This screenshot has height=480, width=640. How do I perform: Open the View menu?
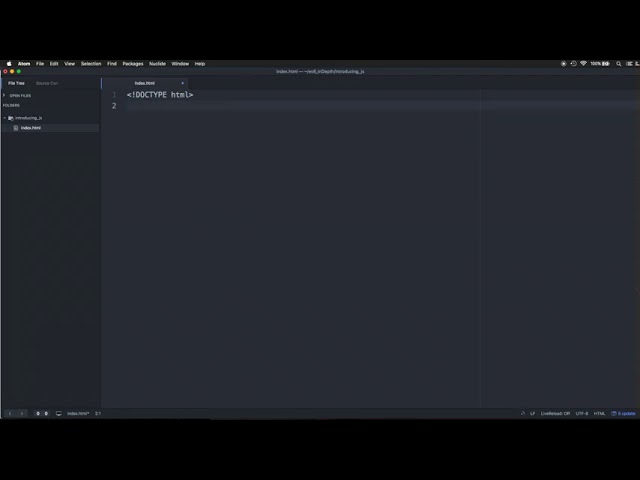[x=69, y=64]
